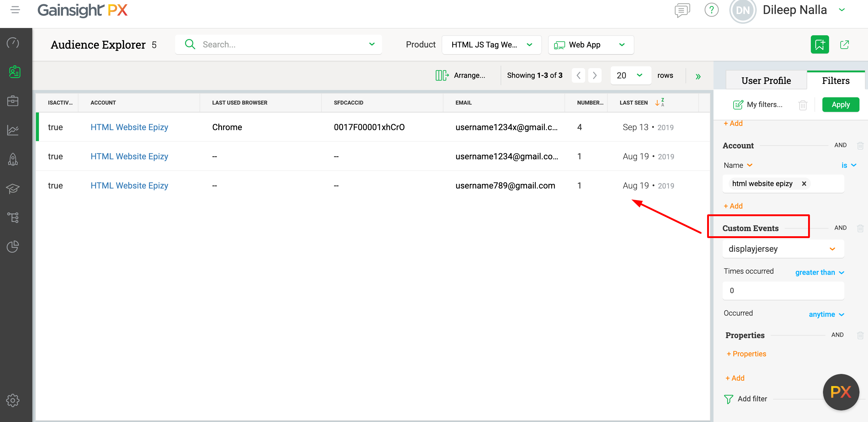The height and width of the screenshot is (422, 868).
Task: Sort by EMAIL column header
Action: pos(463,103)
